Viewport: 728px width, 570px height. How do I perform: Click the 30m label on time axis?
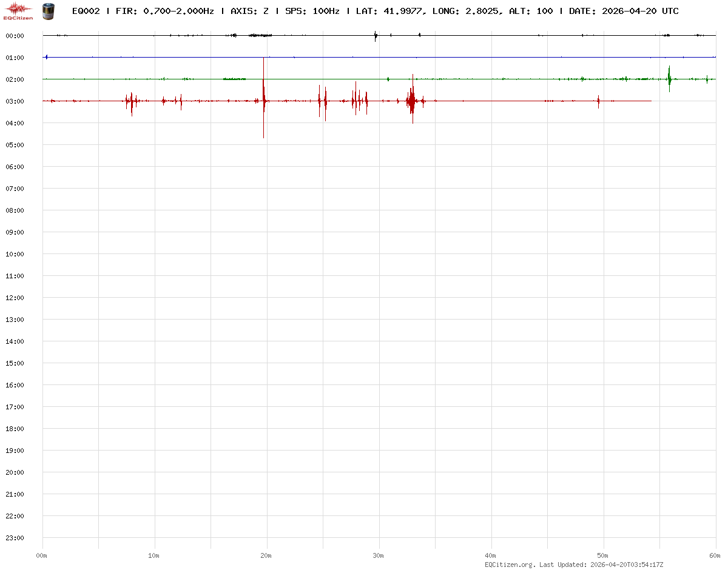point(379,555)
